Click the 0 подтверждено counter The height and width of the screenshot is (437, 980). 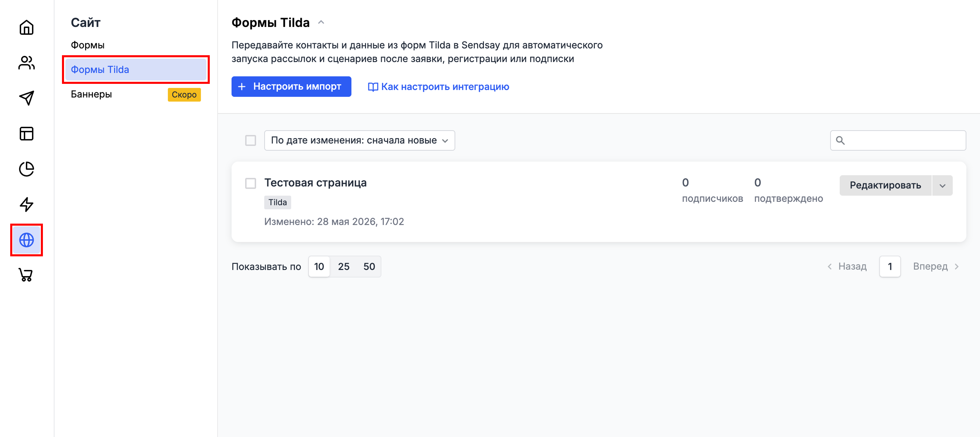788,190
